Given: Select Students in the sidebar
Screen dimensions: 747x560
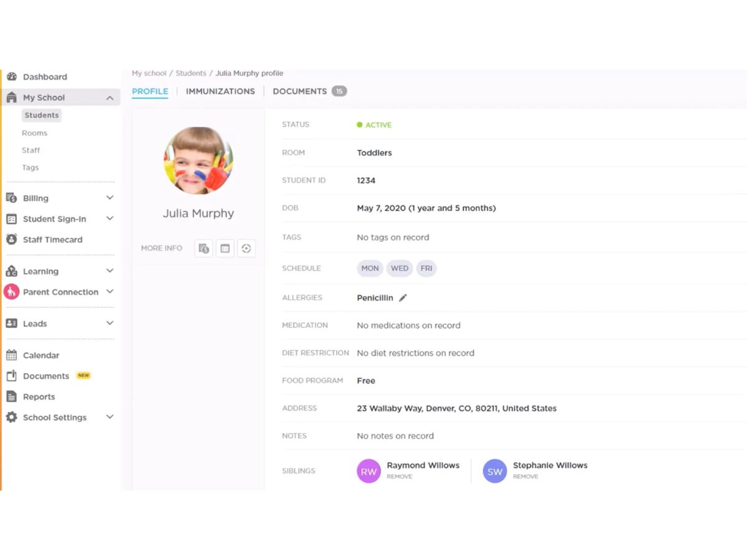Looking at the screenshot, I should [42, 115].
